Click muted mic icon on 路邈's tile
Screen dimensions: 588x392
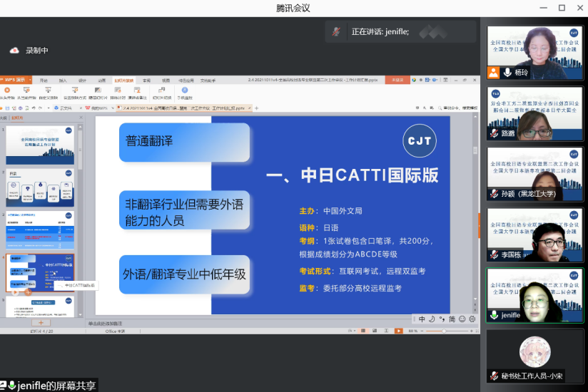tap(495, 133)
